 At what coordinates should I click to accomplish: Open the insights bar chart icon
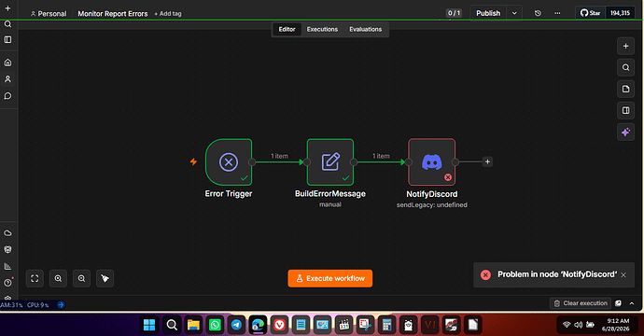pyautogui.click(x=7, y=267)
